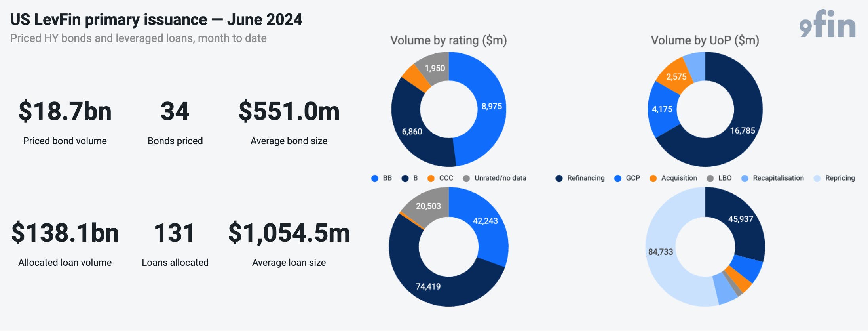868x332 pixels.
Task: Click the Unrated/no data legend dot
Action: (466, 179)
